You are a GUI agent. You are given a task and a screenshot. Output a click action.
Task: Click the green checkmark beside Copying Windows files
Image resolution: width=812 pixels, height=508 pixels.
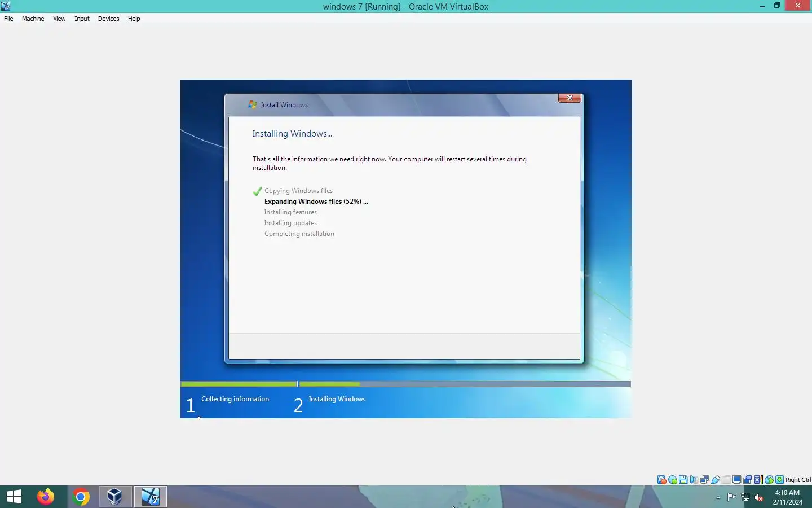click(257, 191)
